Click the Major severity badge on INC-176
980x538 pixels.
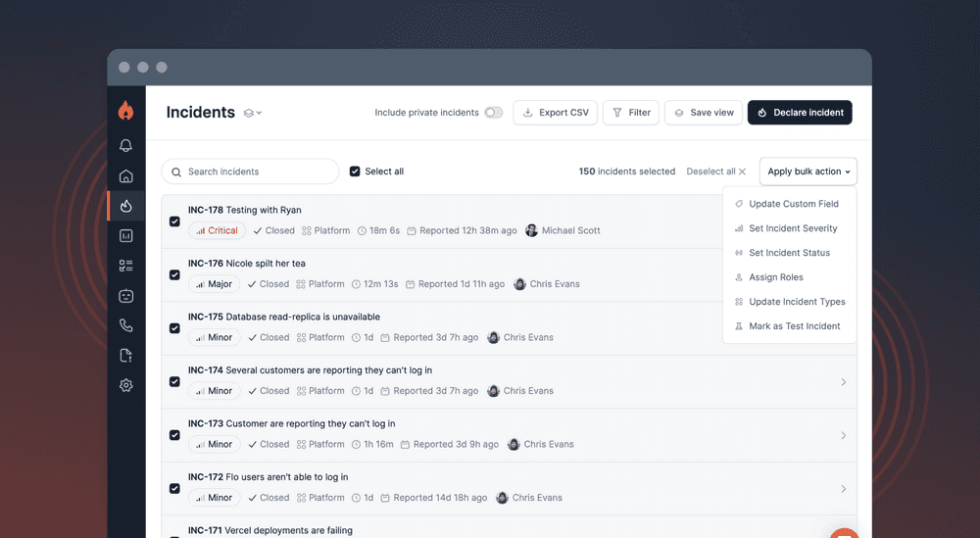(x=214, y=283)
